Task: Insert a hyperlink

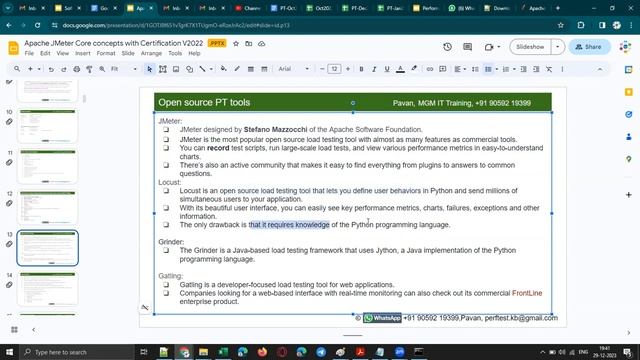Action: coord(430,69)
